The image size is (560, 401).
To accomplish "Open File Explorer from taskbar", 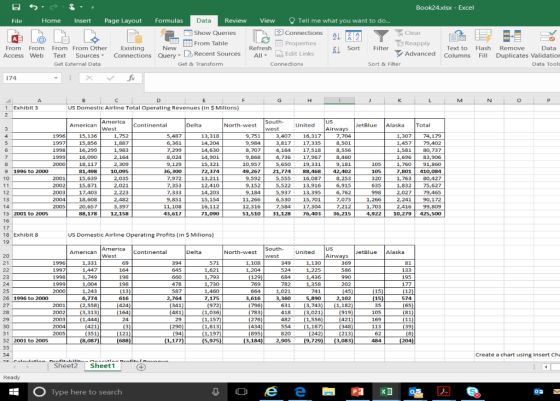I will click(x=328, y=392).
